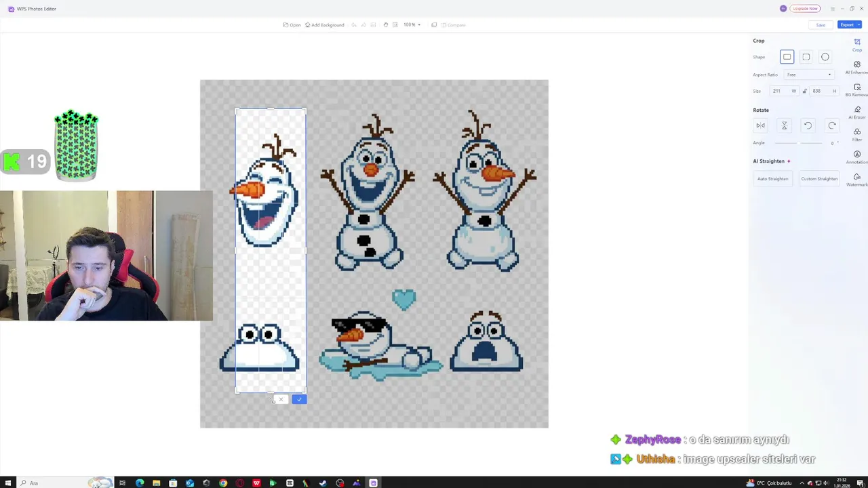Open the Filter tool in sidebar
This screenshot has height=488, width=868.
tap(857, 135)
